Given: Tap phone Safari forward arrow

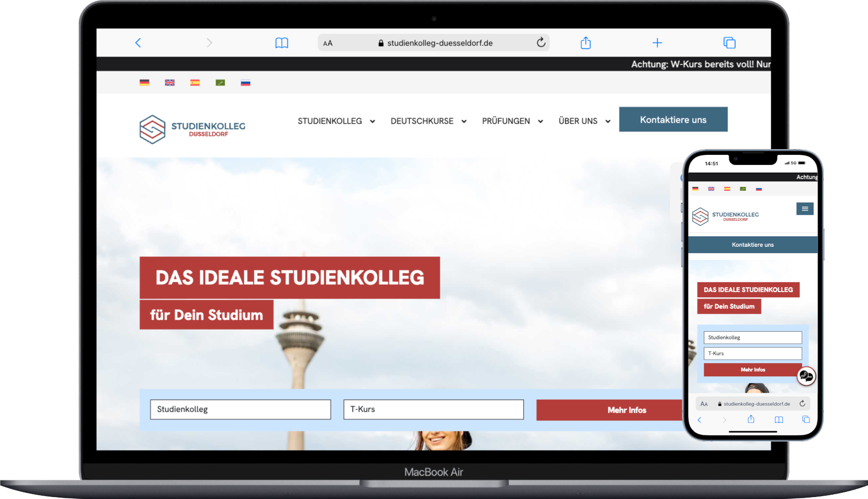Looking at the screenshot, I should click(x=724, y=420).
